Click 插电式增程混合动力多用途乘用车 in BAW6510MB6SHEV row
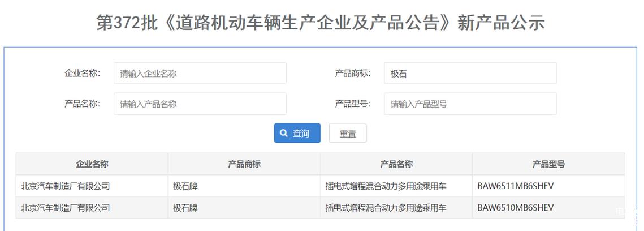 point(386,208)
